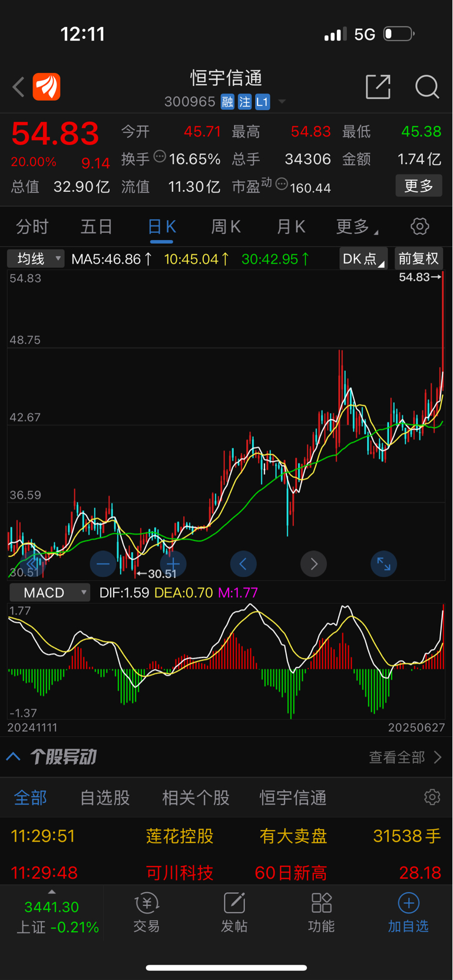The height and width of the screenshot is (980, 453).
Task: Tap the orange app logo icon
Action: 47,87
